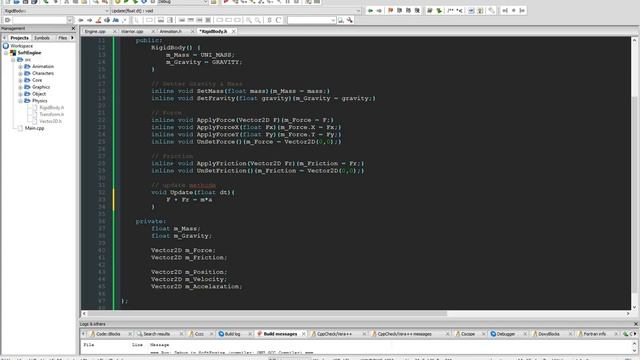Image resolution: width=640 pixels, height=360 pixels.
Task: Select Vector2D.h in project tree
Action: tap(51, 121)
